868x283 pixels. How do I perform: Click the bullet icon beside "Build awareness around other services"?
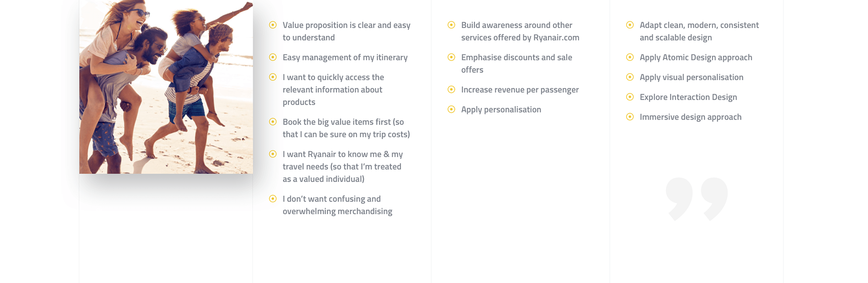[451, 25]
